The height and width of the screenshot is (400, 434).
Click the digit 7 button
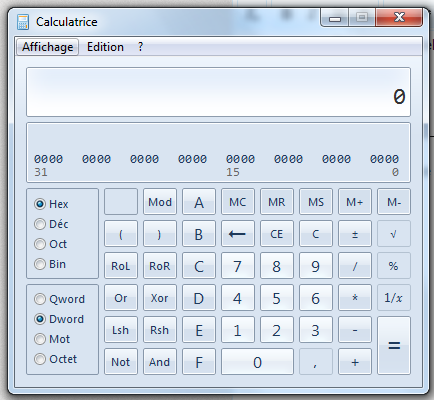(x=238, y=266)
